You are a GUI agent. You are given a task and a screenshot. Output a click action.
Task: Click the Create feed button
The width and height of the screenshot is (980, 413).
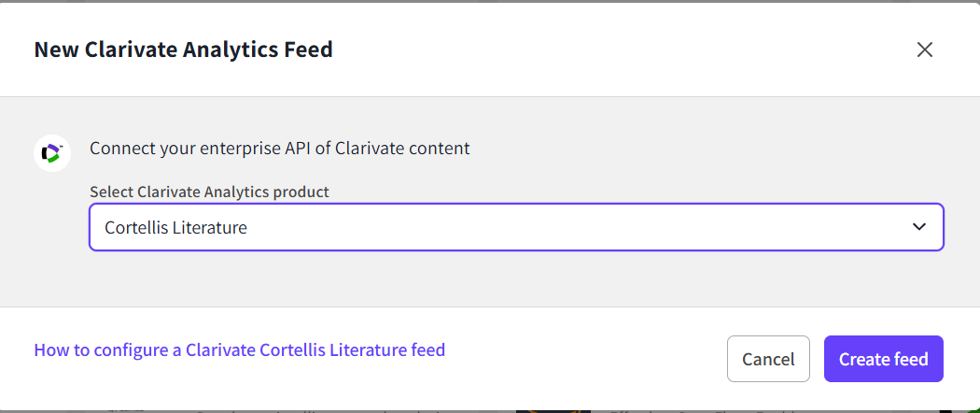tap(883, 359)
